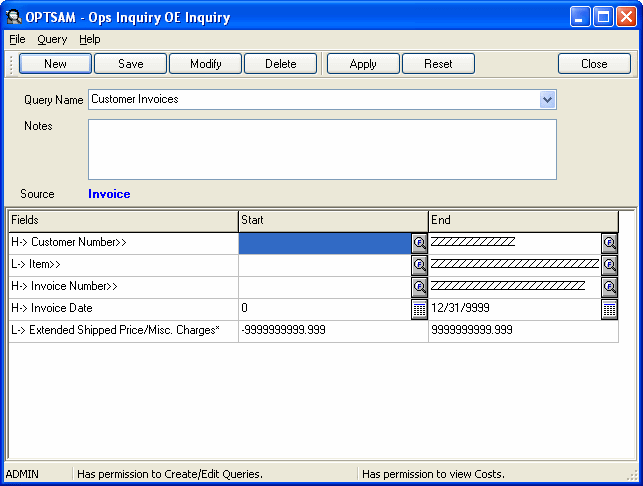Open lookup for Customer Number start value
Image resolution: width=643 pixels, height=486 pixels.
pyautogui.click(x=420, y=243)
